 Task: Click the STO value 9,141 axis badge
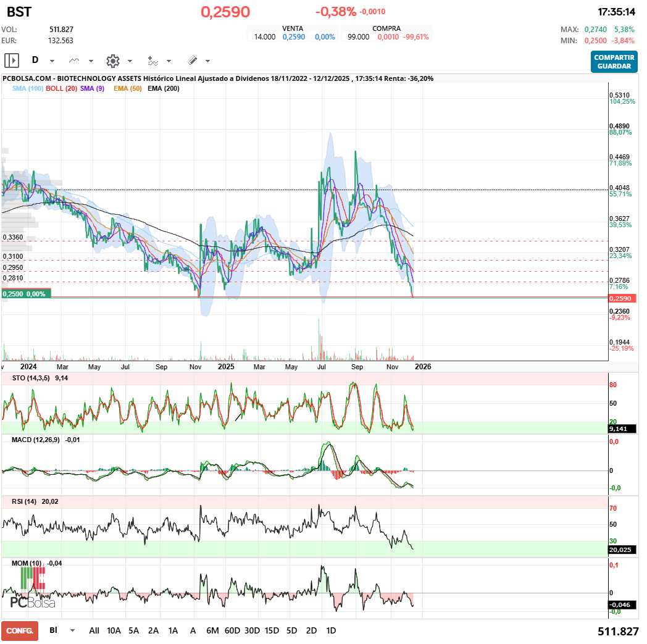click(x=622, y=429)
